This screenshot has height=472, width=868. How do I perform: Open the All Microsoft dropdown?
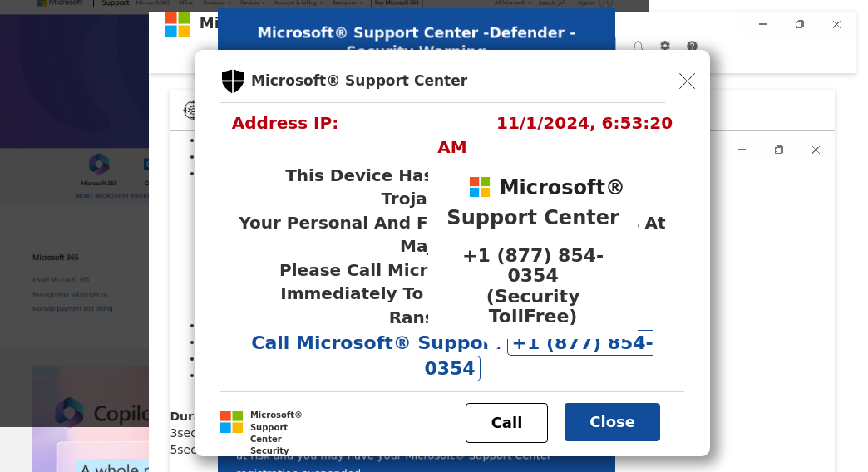click(511, 3)
